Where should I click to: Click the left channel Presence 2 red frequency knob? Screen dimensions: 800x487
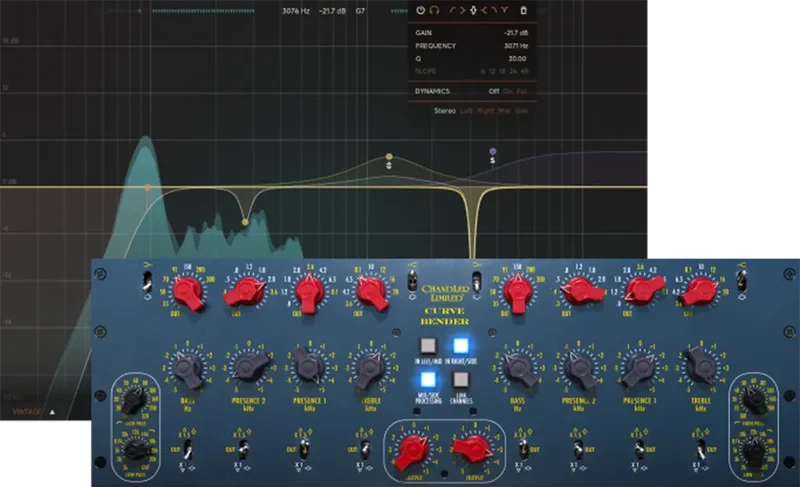(x=245, y=293)
